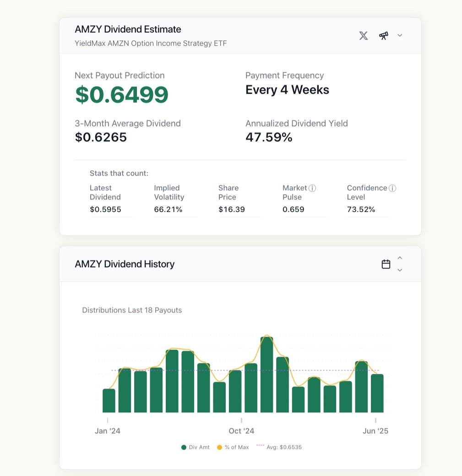This screenshot has width=462, height=476.
Task: Show the Confidence Level info tooltip icon
Action: click(x=392, y=188)
